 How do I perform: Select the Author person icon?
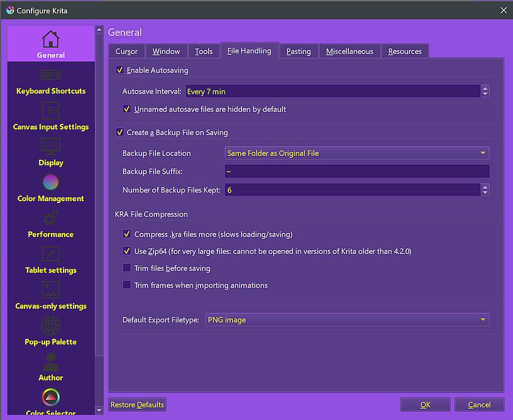click(x=51, y=362)
